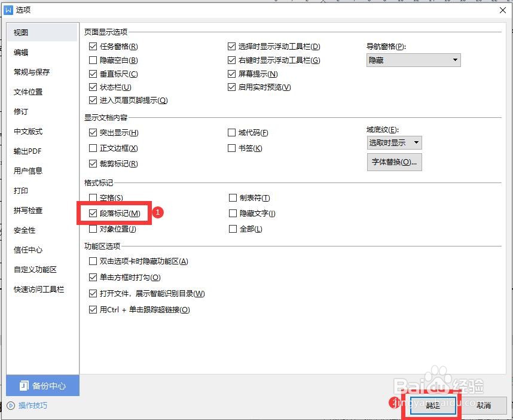Enable the 域代码(F) checkbox
Screen dimensions: 513x420
[x=231, y=133]
